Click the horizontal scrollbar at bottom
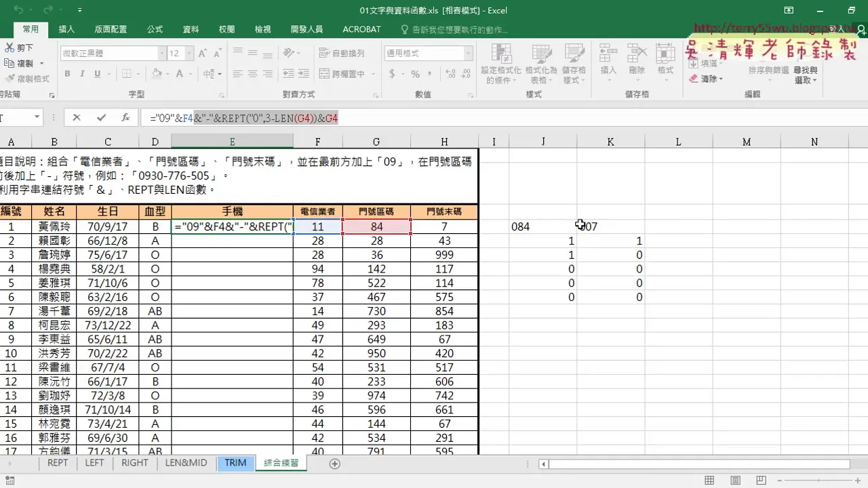Viewport: 868px width, 488px height. coord(698,464)
